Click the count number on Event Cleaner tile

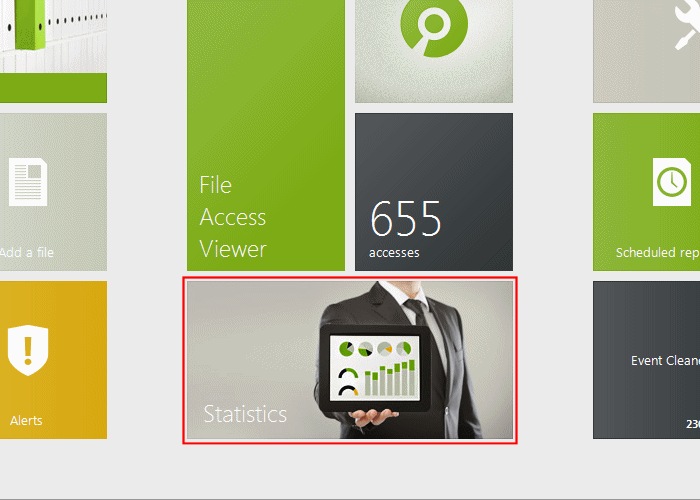693,424
